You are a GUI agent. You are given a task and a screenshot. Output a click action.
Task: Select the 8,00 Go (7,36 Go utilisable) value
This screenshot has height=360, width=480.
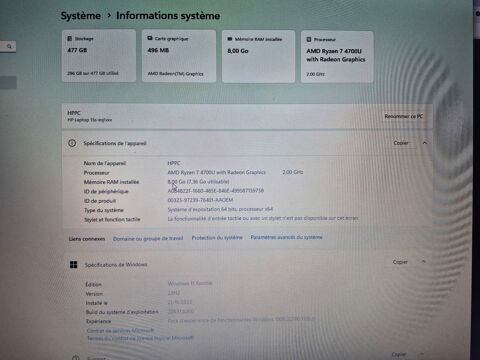(198, 182)
